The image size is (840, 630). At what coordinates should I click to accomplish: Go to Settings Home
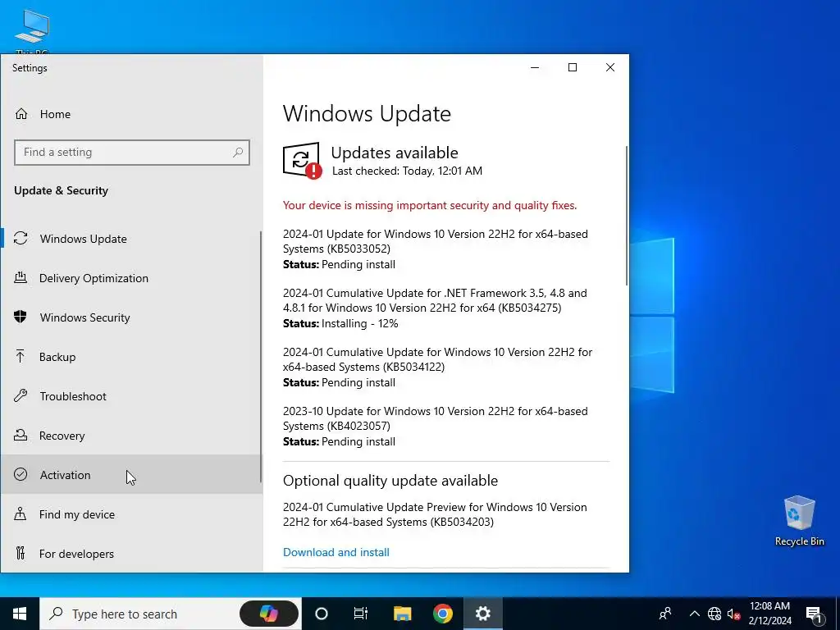coord(131,114)
